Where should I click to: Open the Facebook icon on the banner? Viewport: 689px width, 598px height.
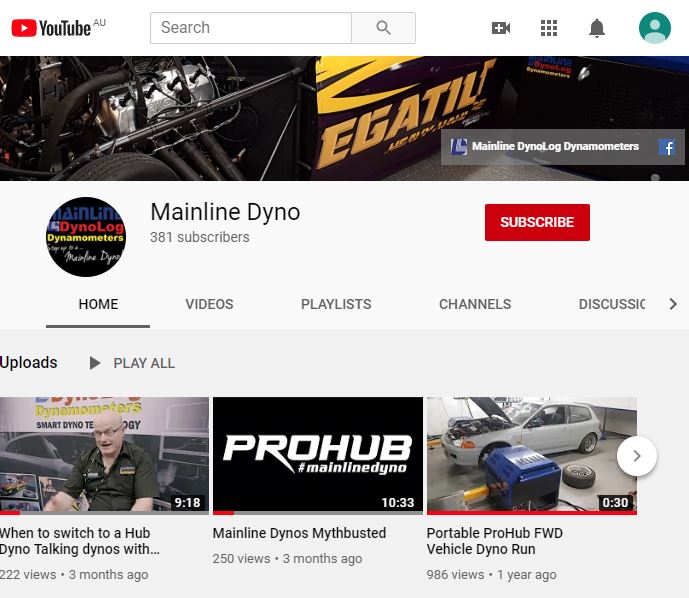click(x=667, y=147)
